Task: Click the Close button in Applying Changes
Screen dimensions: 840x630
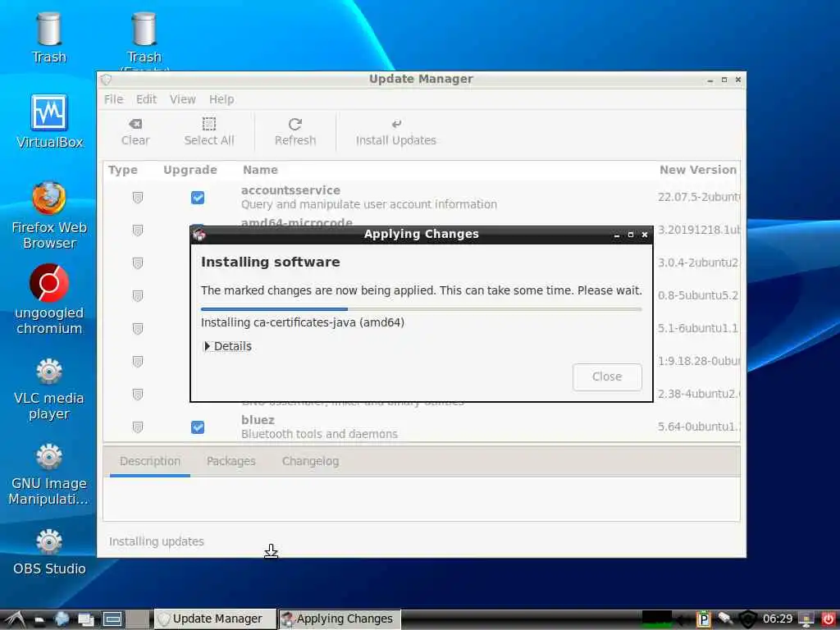Action: point(607,377)
